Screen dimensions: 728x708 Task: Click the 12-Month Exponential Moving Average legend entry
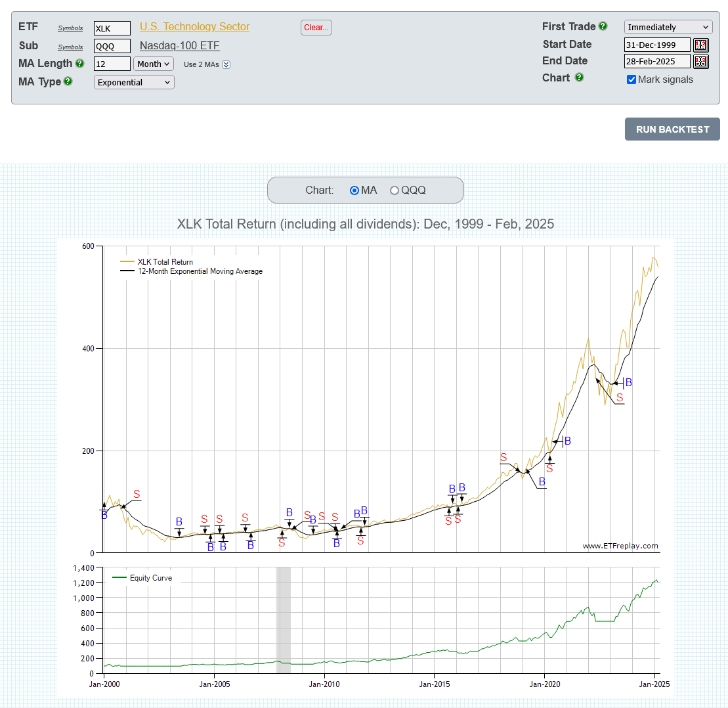pos(191,271)
